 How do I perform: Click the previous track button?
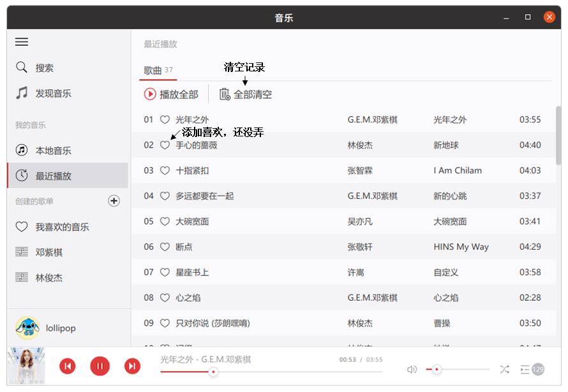[x=68, y=366]
